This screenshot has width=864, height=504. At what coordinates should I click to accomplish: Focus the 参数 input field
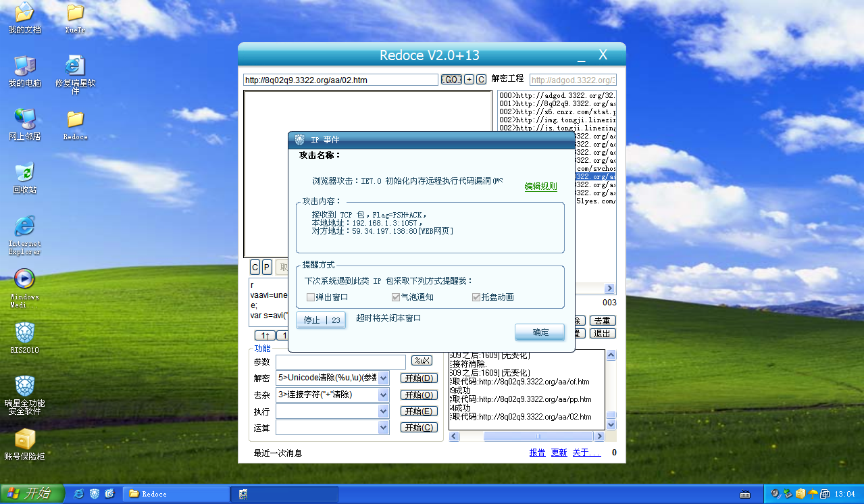tap(340, 362)
